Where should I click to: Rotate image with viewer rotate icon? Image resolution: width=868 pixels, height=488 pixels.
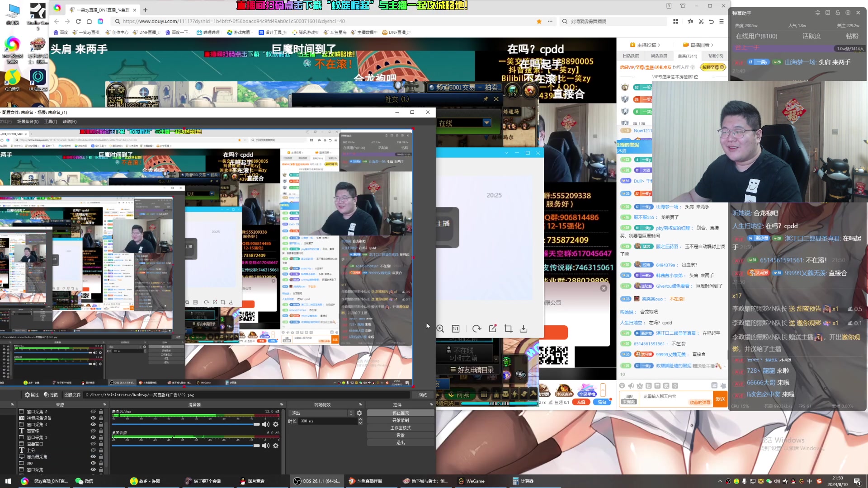pos(476,329)
